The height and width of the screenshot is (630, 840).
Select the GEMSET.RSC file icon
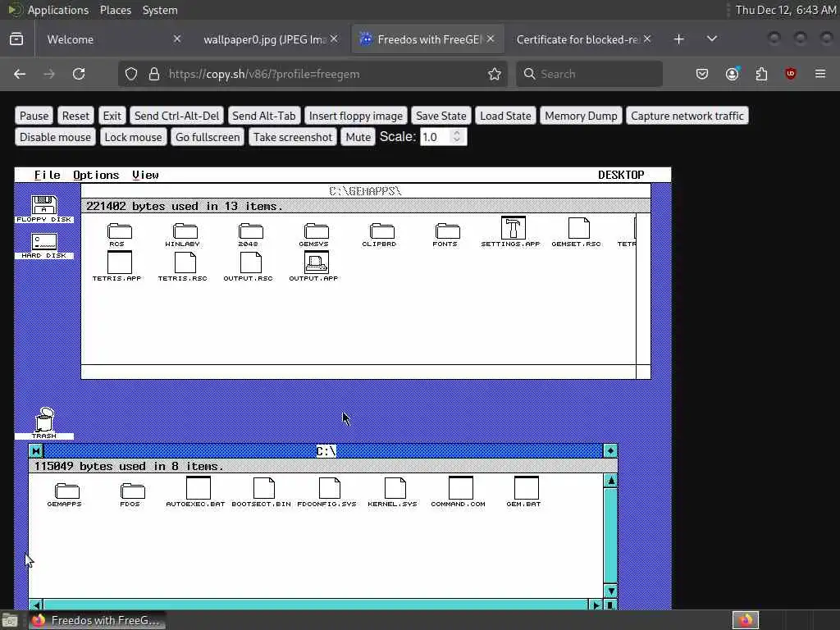click(578, 228)
